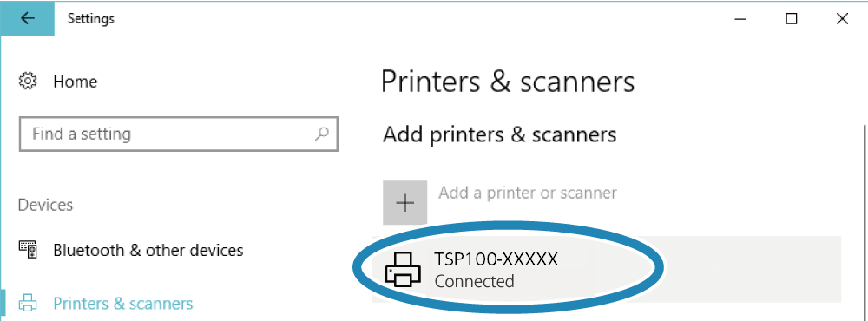Open the Home settings page label
The width and height of the screenshot is (868, 321).
pyautogui.click(x=76, y=82)
